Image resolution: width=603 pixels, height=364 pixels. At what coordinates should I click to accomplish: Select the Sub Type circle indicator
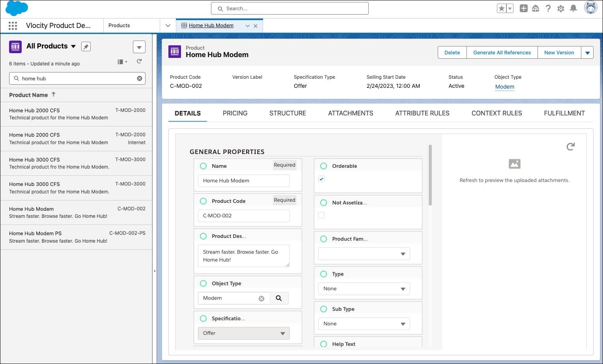(x=323, y=309)
